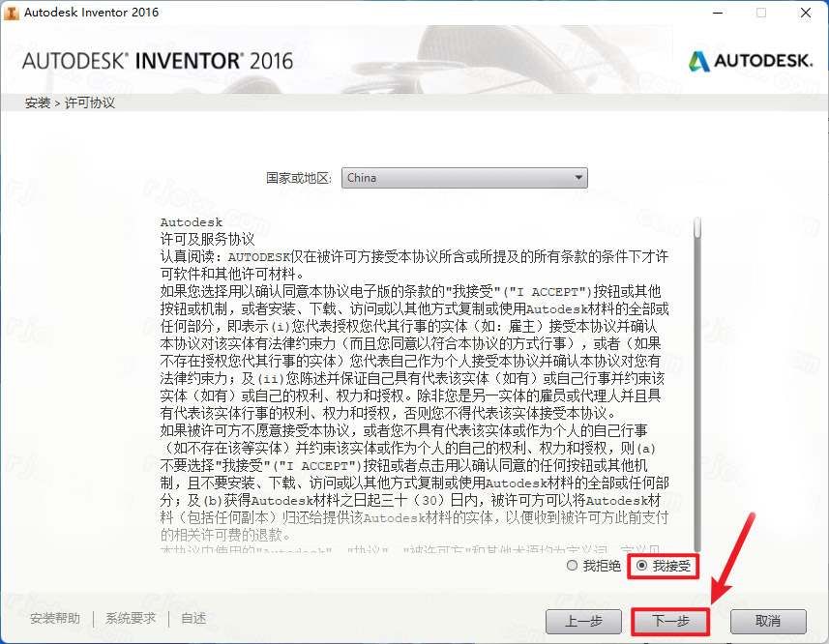Screen dimensions: 829x644
Task: Minimize the installer window
Action: coord(718,13)
